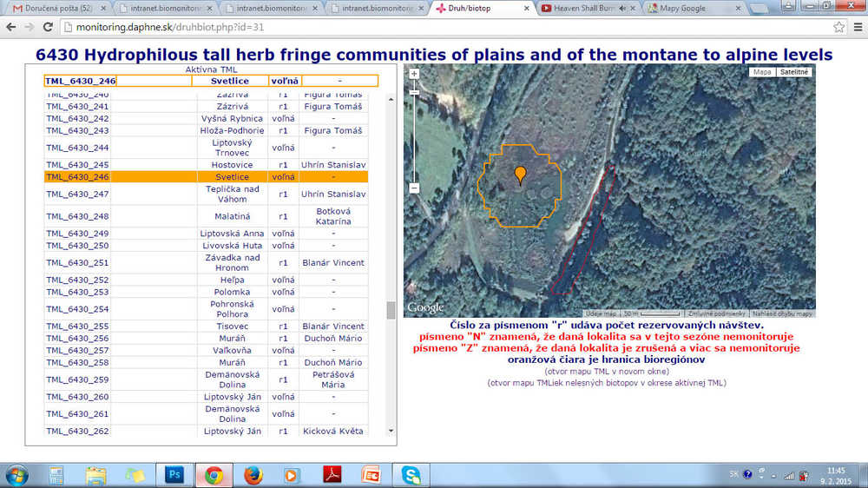Screen dimensions: 868x488
Task: Open the media player taskbar icon
Action: pos(292,475)
